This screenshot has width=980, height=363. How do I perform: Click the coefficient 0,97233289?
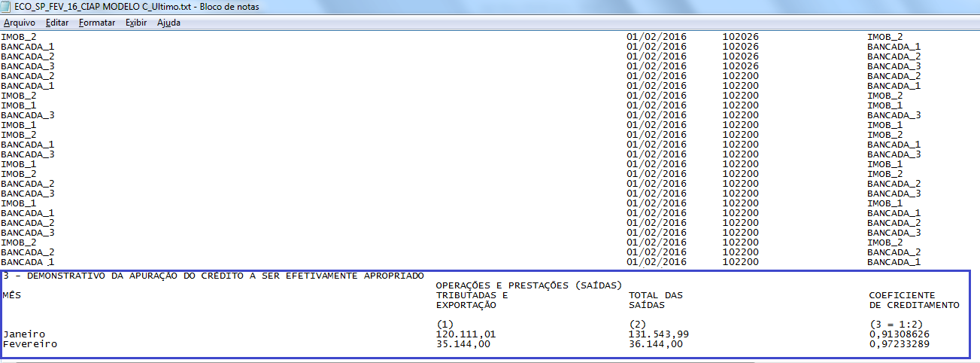(899, 343)
